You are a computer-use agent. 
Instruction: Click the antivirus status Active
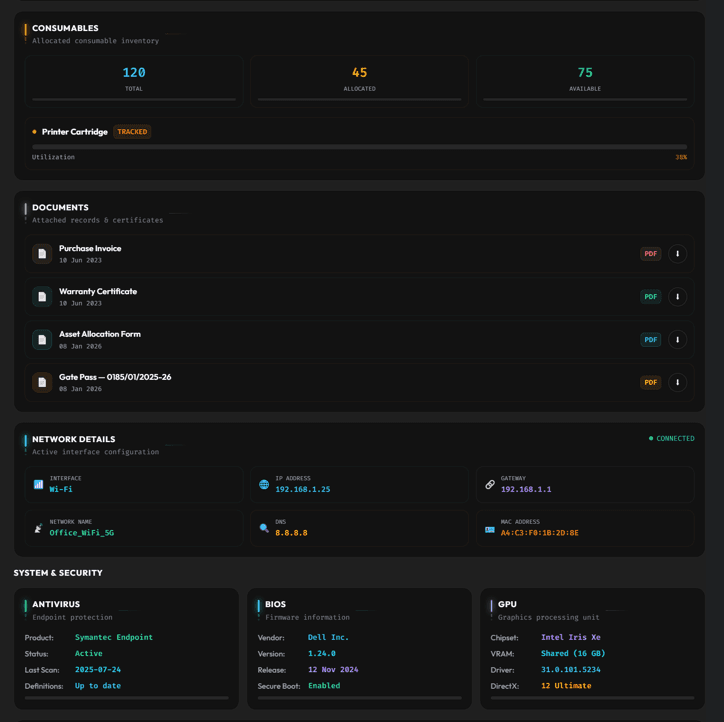(x=89, y=653)
